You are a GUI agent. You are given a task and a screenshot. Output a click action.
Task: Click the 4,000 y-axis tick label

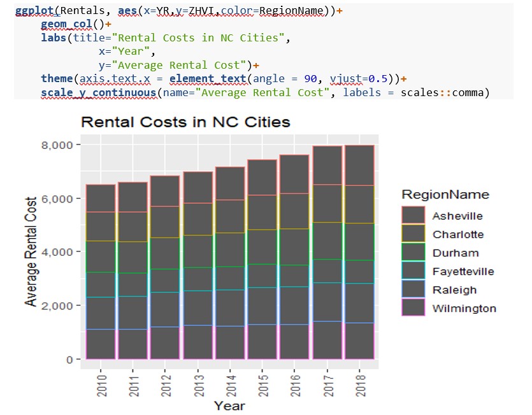pos(57,252)
